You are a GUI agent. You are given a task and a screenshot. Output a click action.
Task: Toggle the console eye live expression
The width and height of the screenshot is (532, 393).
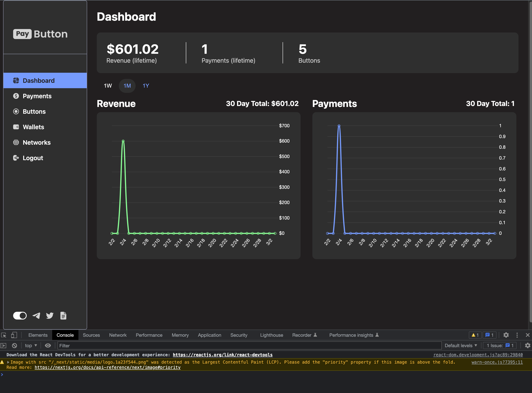pyautogui.click(x=48, y=345)
